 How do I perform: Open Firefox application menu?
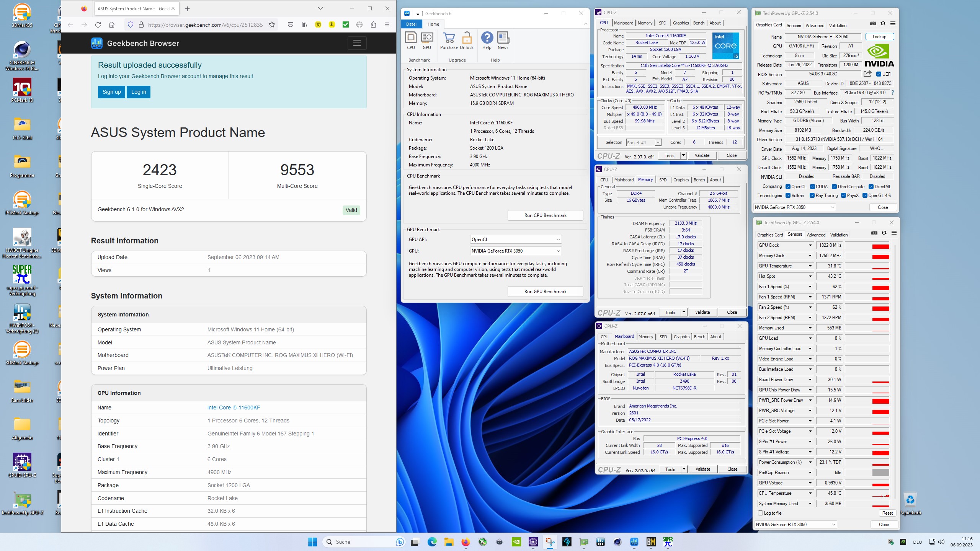(x=387, y=25)
